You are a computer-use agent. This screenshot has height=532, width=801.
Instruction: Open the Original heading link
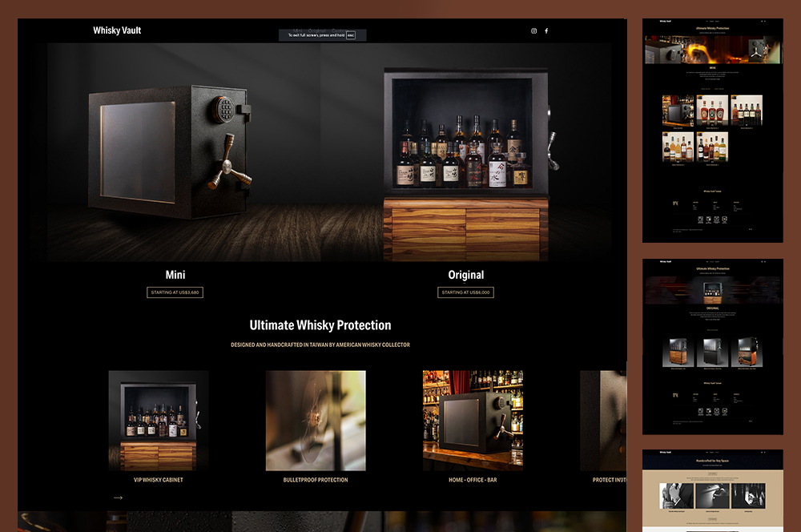tap(466, 275)
